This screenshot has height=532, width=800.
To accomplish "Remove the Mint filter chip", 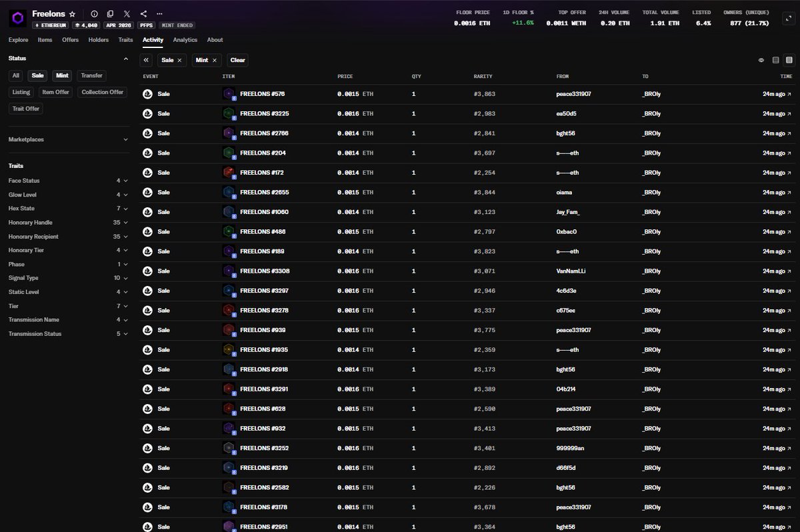I will (215, 60).
